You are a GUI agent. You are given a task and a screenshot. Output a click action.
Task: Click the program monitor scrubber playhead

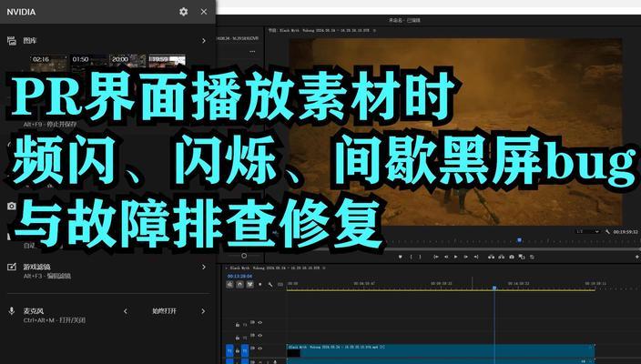(520, 240)
